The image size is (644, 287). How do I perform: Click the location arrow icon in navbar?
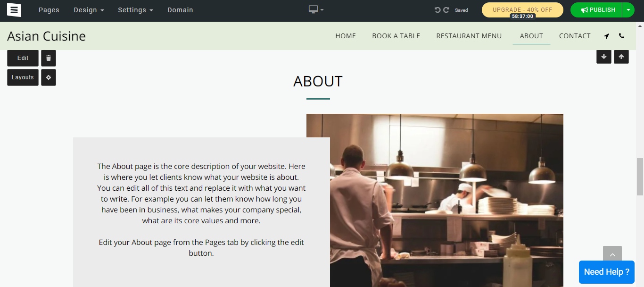point(606,36)
